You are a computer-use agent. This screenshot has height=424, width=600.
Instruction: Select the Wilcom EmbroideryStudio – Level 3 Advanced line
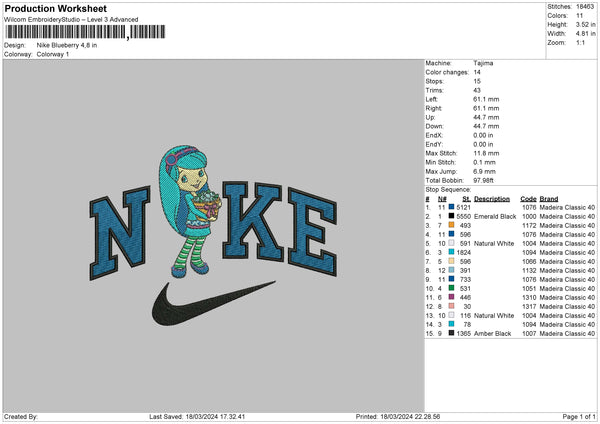click(x=71, y=20)
